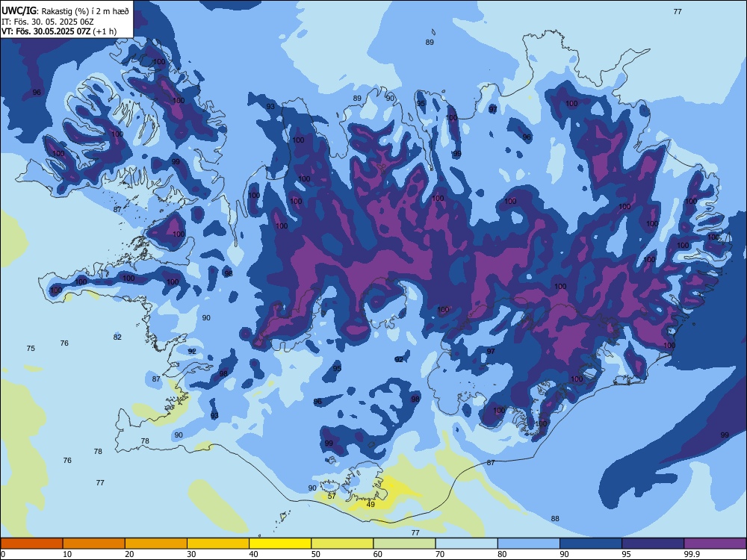Click the title text 'UWC/IG: Rakastig (%) í 2 m hæð'
747x560 pixels.
(65, 11)
